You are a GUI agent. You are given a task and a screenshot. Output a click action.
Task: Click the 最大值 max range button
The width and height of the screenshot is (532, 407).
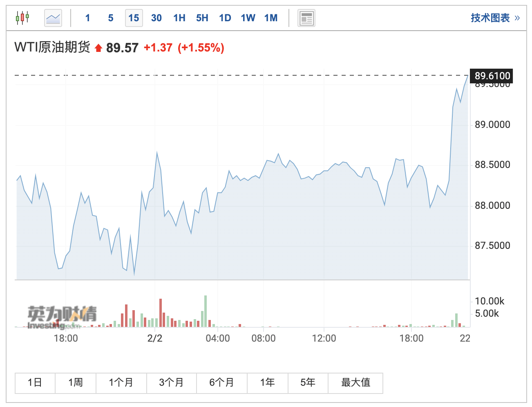click(x=355, y=383)
